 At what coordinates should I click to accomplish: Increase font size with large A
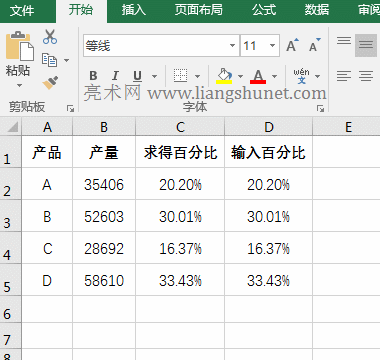pos(292,45)
